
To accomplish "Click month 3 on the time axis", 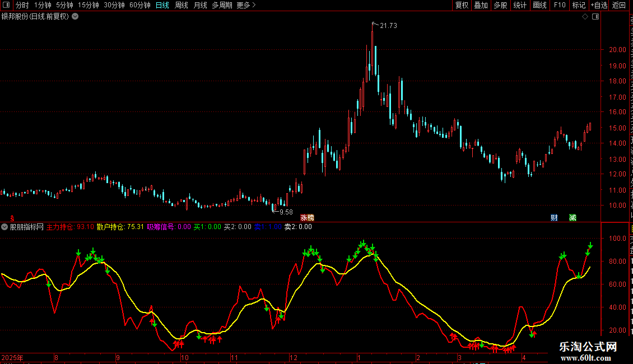I will (x=459, y=357).
